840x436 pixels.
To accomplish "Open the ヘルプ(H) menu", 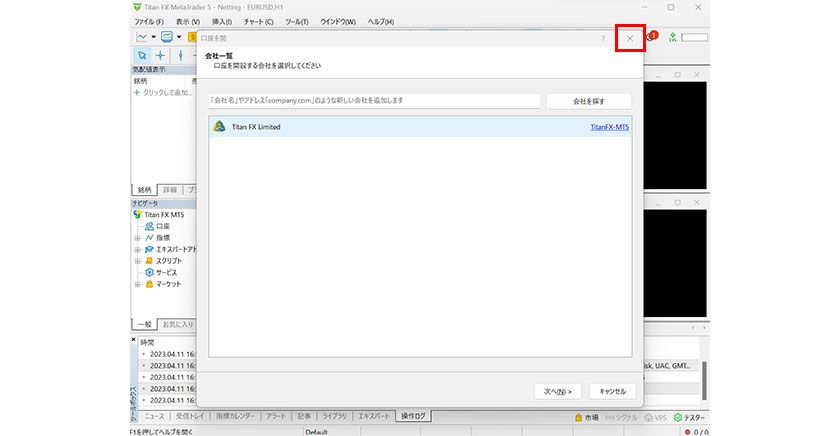I will (381, 22).
